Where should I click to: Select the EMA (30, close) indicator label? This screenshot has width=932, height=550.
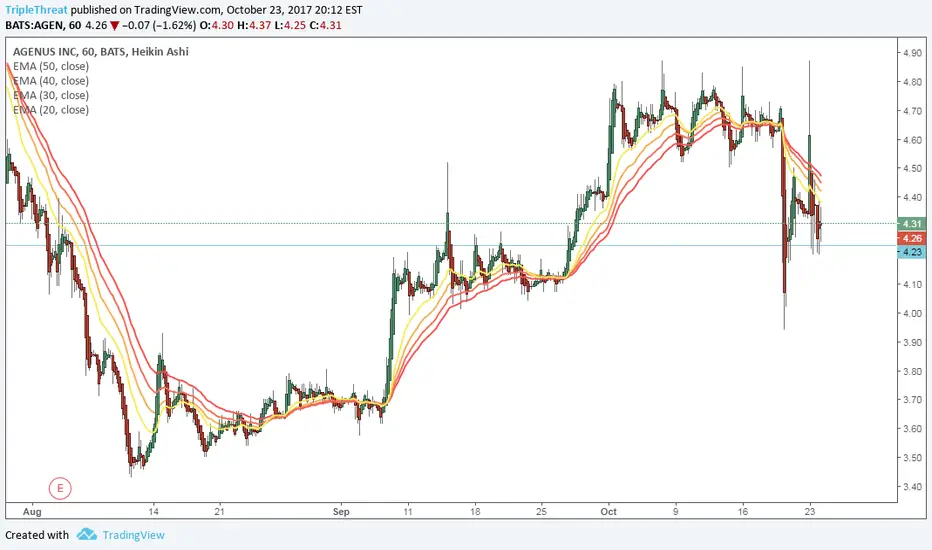pyautogui.click(x=51, y=95)
